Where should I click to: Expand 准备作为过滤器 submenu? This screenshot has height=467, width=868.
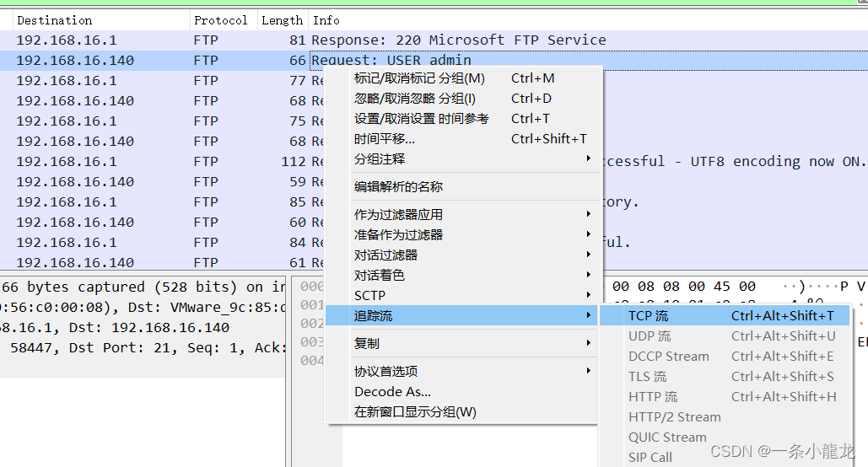463,235
